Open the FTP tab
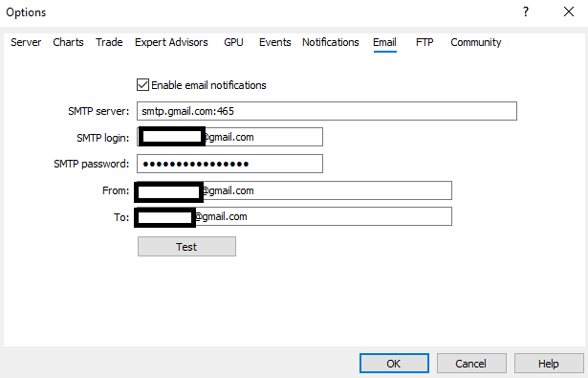The image size is (588, 378). 425,42
